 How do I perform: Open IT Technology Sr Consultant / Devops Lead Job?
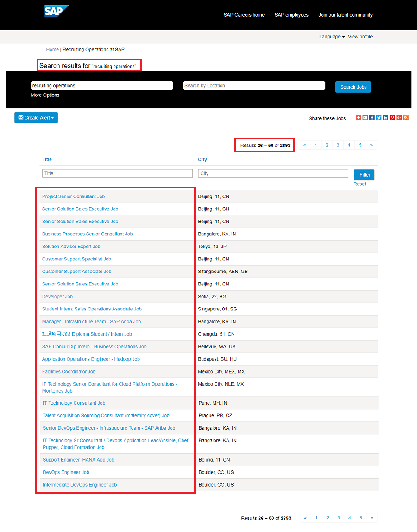[116, 444]
